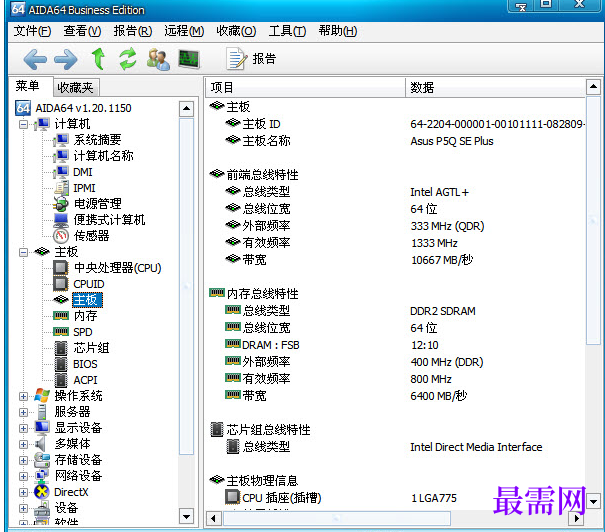Select the CPU 插座(插槽) row
The image size is (605, 532).
click(x=396, y=498)
